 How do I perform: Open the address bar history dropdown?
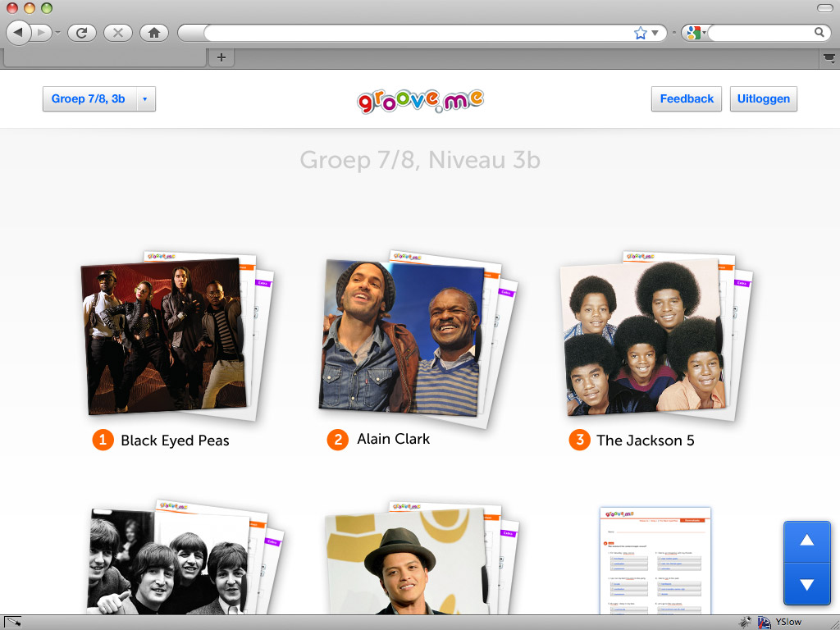pyautogui.click(x=655, y=33)
